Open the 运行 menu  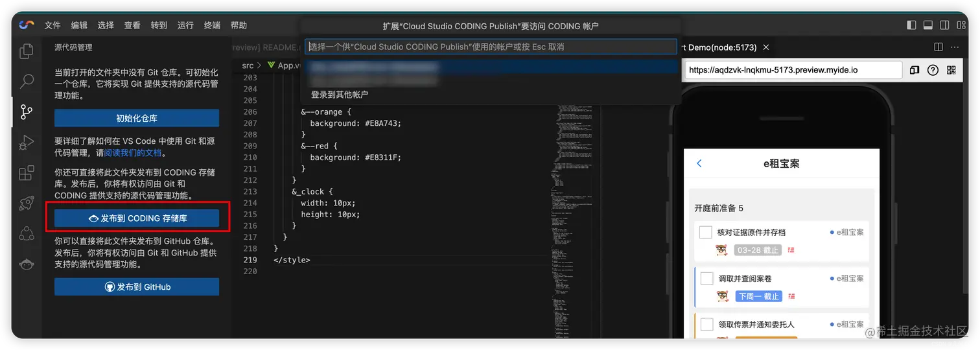(185, 25)
